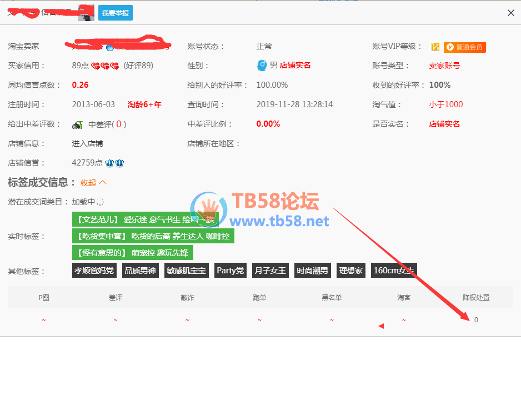521x420 pixels.
Task: Click the 中差评 camera icon
Action: click(x=77, y=124)
